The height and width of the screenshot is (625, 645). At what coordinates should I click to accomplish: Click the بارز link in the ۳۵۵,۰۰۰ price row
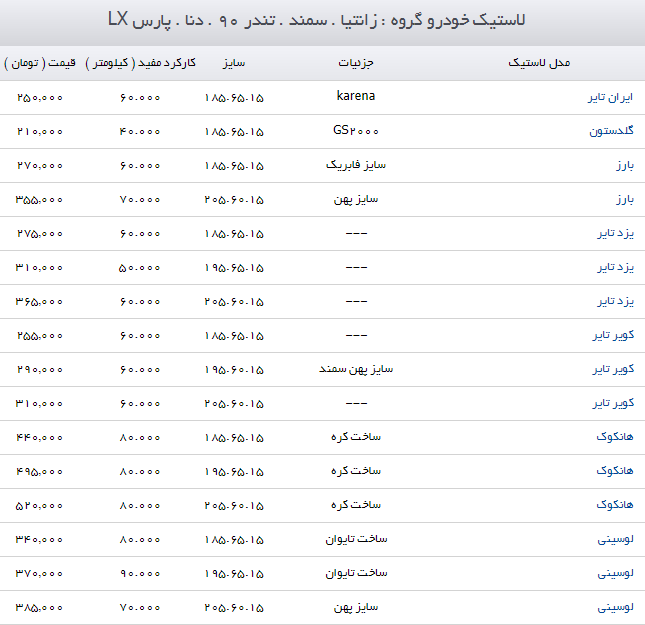(624, 200)
